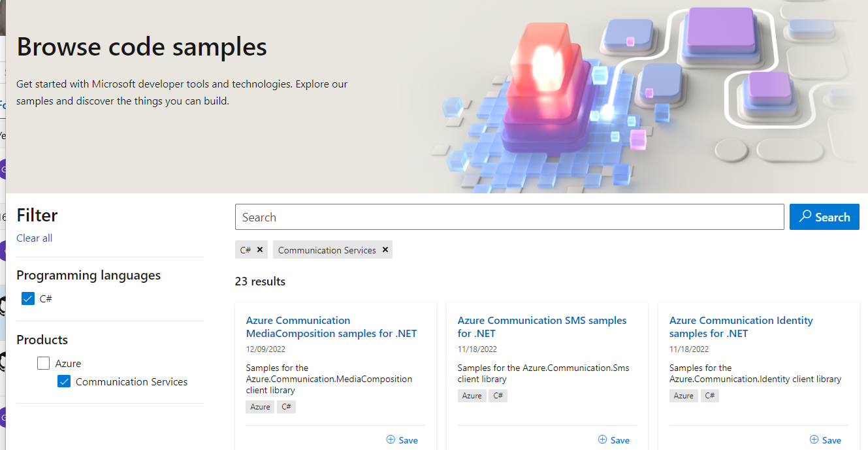The width and height of the screenshot is (868, 450).
Task: Click Azure tag on SMS samples card
Action: click(472, 395)
